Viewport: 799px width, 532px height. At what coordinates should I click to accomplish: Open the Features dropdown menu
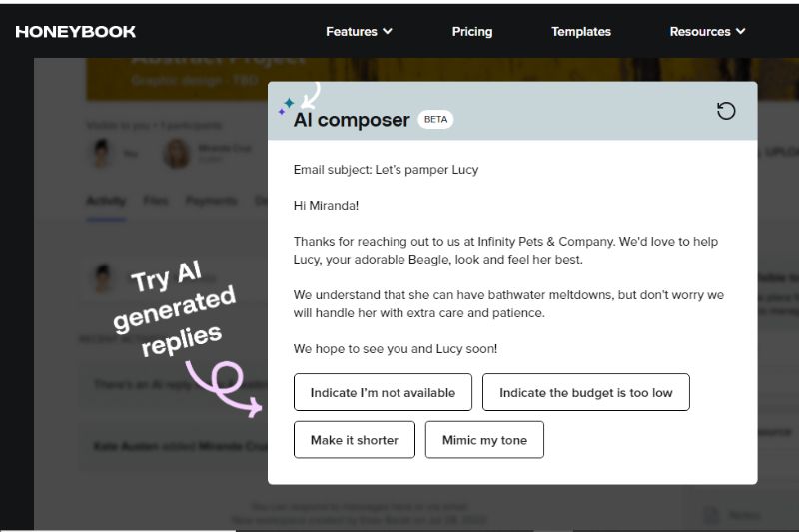359,32
